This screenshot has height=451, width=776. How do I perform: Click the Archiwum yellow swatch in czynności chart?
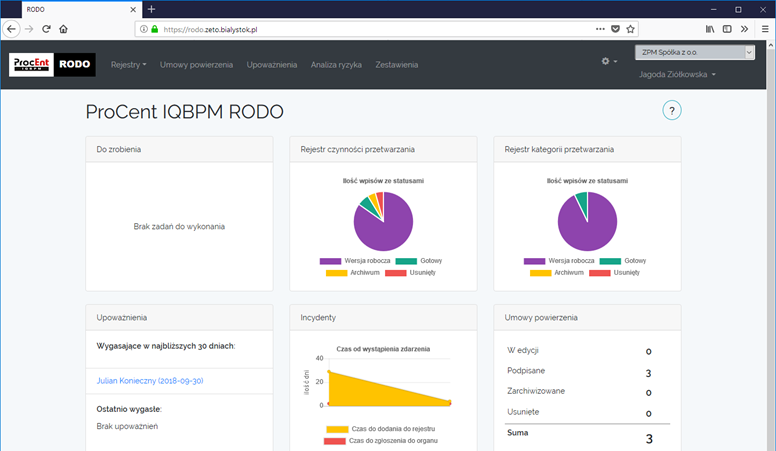337,273
